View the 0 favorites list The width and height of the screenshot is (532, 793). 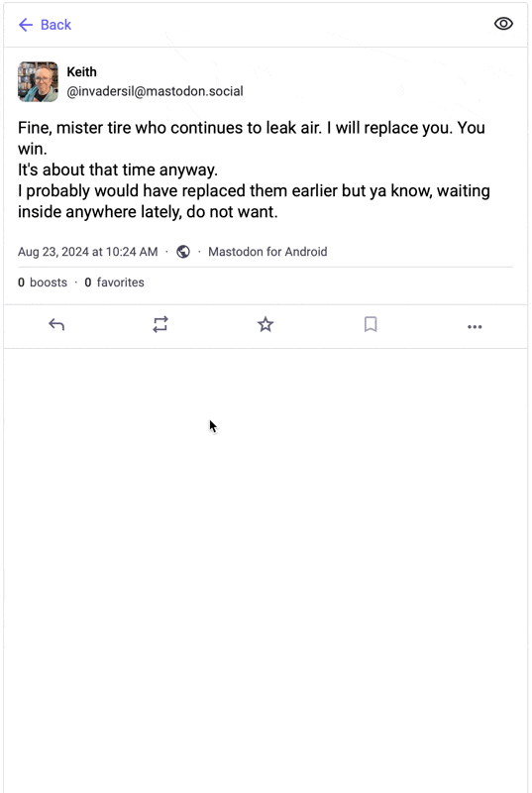pos(114,283)
